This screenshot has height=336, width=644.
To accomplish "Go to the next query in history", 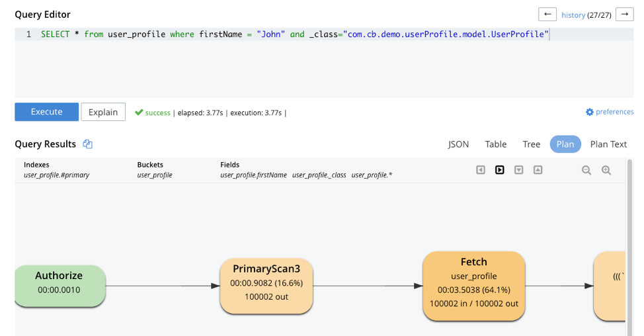I will pos(624,15).
